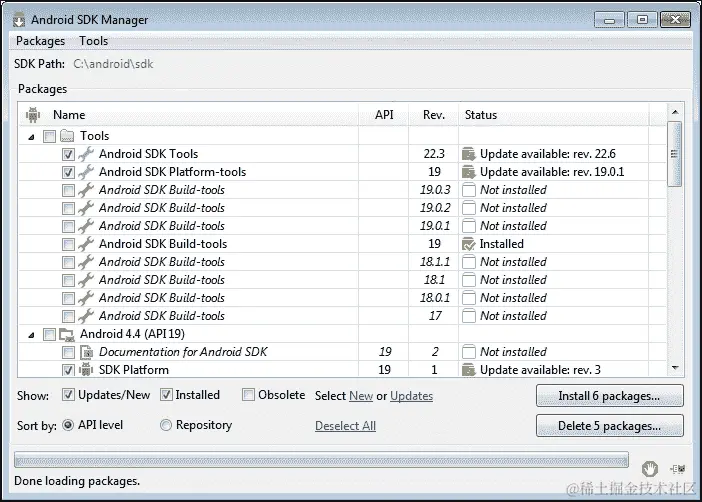Click the SDK Path field C:\android\sdk
Image resolution: width=702 pixels, height=502 pixels.
tap(113, 64)
